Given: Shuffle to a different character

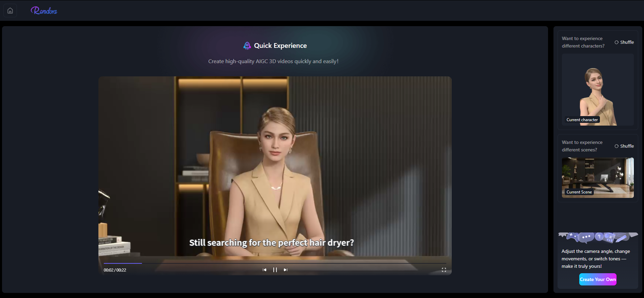Looking at the screenshot, I should 624,42.
